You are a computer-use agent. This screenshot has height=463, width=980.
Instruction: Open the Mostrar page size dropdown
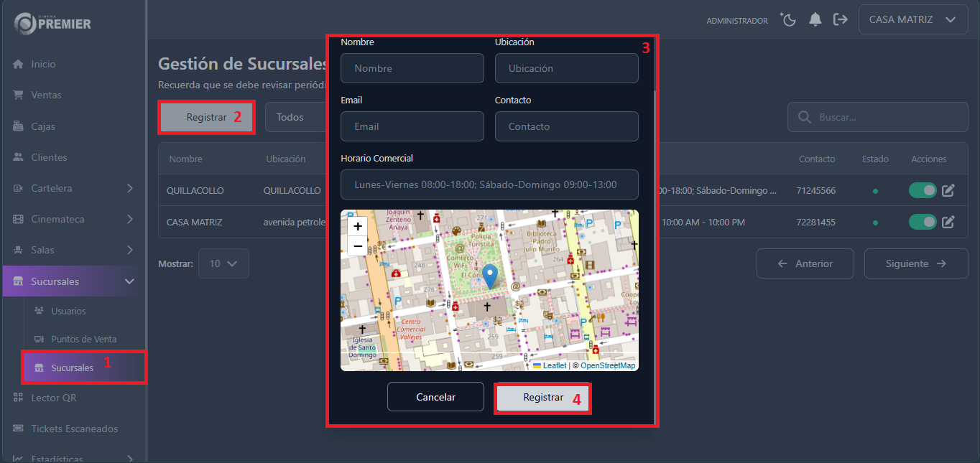coord(223,263)
